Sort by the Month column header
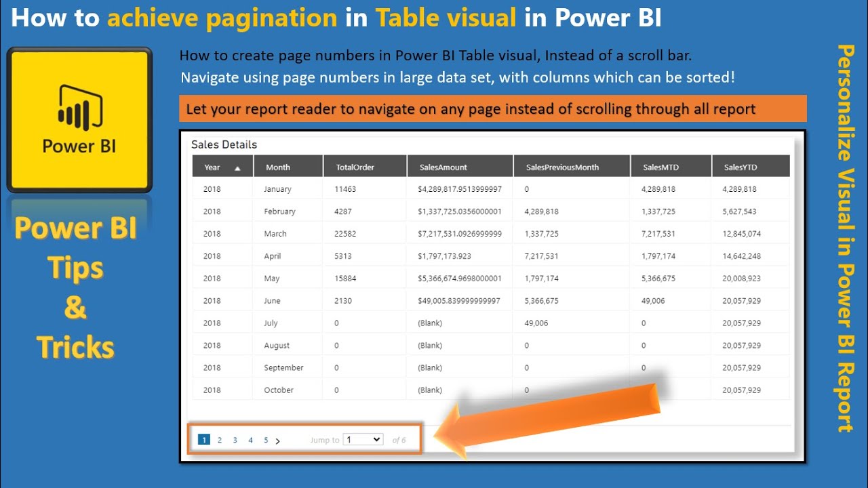Screen dimensions: 868x488 coord(288,166)
